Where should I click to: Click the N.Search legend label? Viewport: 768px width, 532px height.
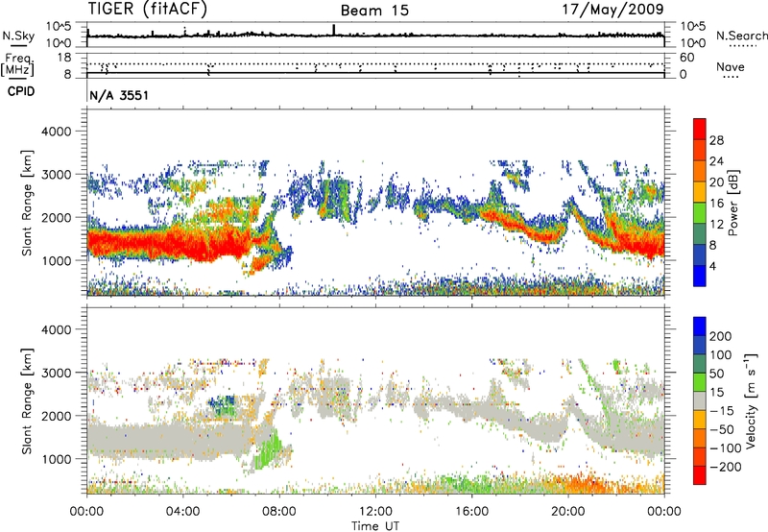point(741,36)
